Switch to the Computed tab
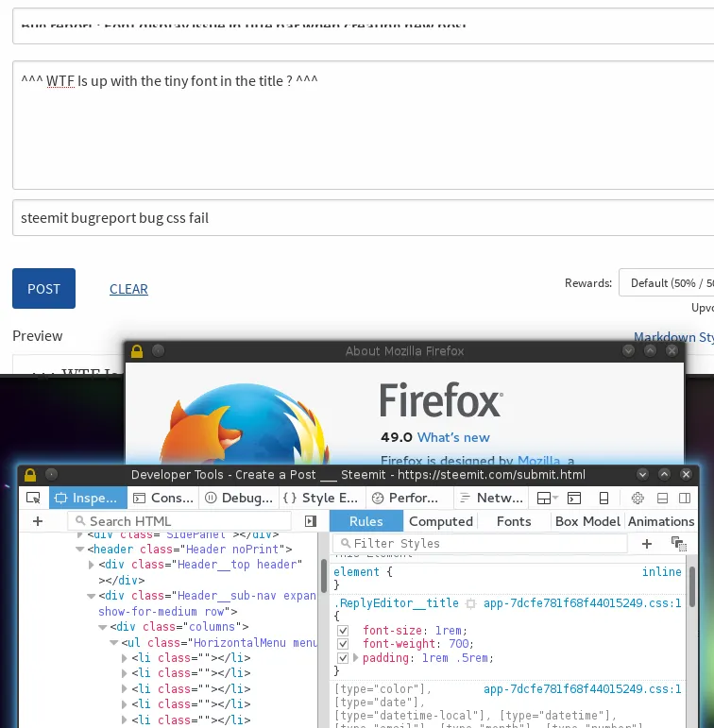714x728 pixels. (x=440, y=521)
